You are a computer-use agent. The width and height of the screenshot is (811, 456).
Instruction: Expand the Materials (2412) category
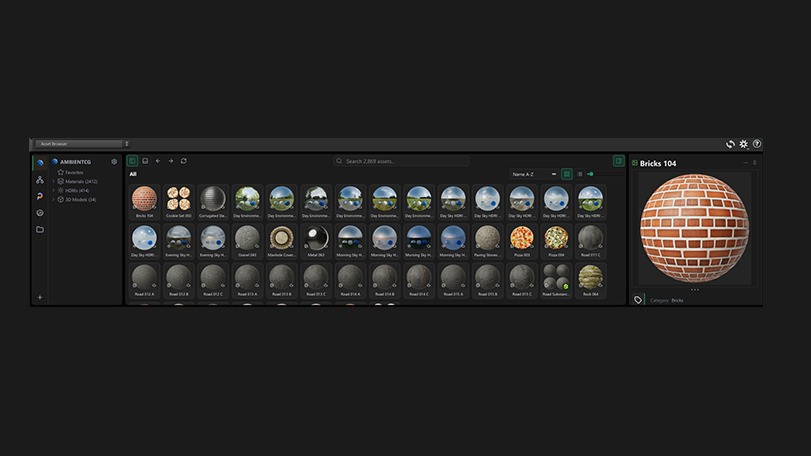[x=53, y=181]
